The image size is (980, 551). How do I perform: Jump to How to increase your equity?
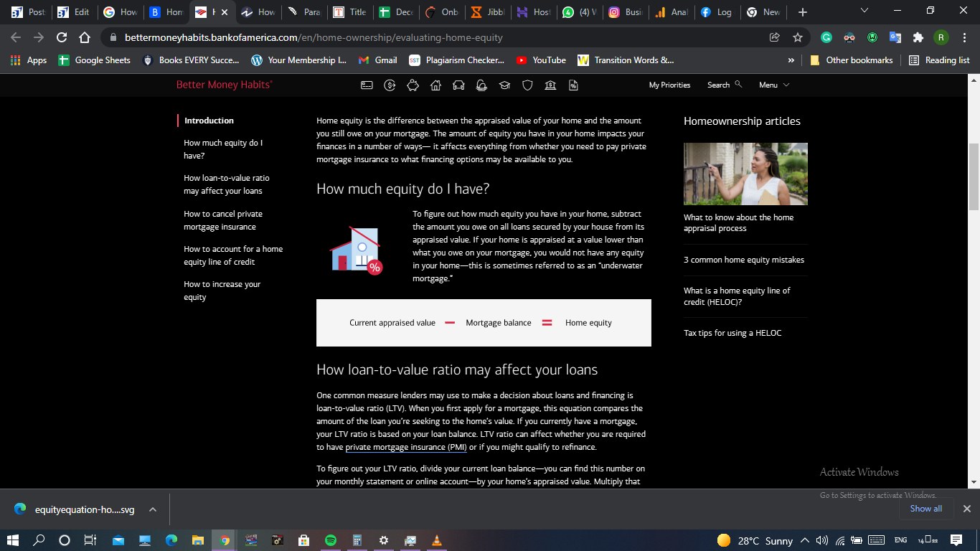pyautogui.click(x=222, y=291)
